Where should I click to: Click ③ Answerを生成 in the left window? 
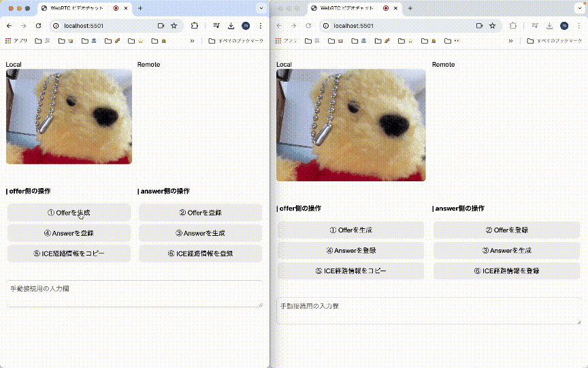coord(200,233)
